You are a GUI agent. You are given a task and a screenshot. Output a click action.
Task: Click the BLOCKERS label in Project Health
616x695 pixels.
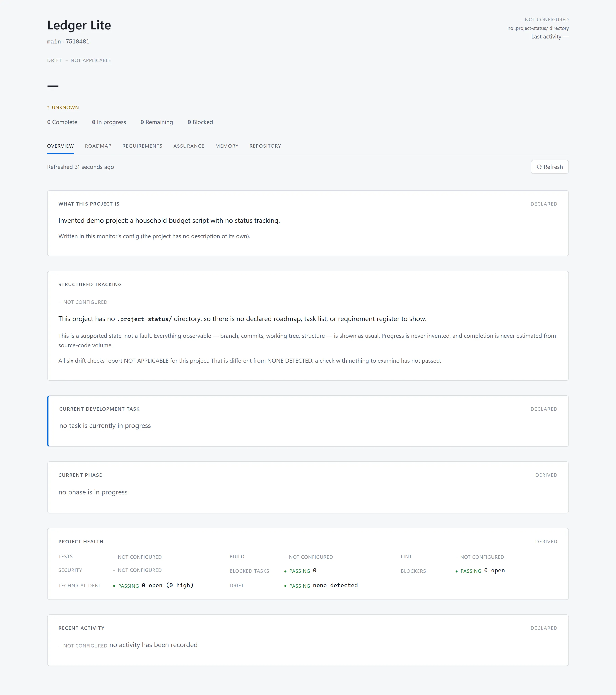point(413,571)
